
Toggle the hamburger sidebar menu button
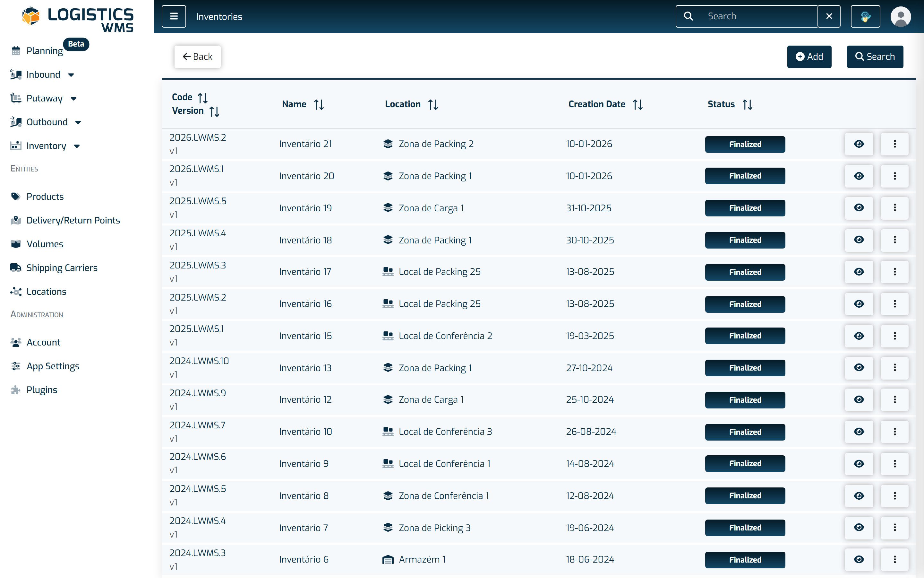174,16
